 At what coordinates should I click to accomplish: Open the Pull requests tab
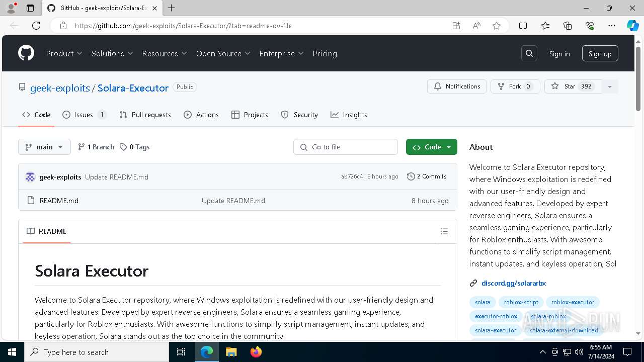[x=145, y=115]
